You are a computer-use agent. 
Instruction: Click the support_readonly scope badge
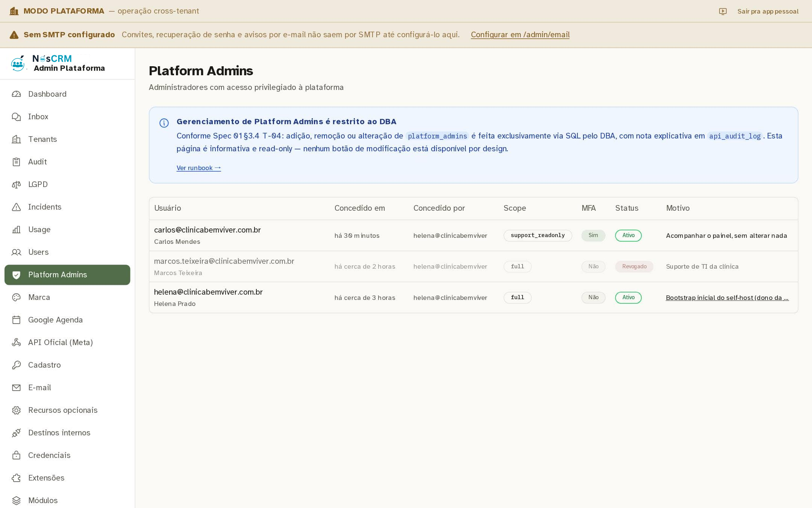(x=538, y=235)
